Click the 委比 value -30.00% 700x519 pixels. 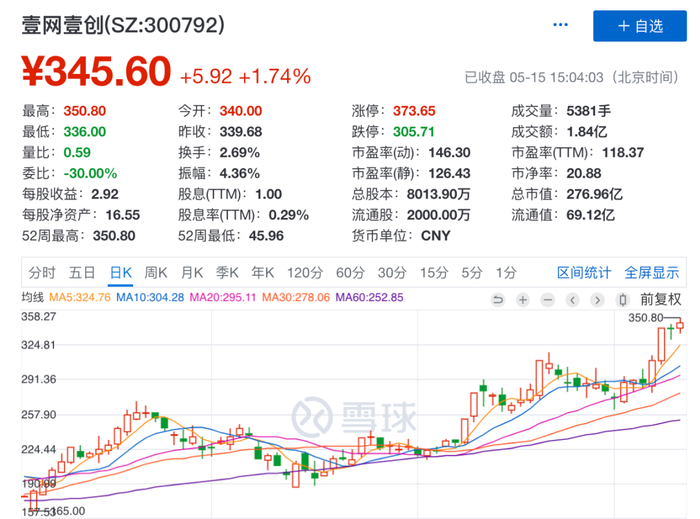[x=90, y=173]
